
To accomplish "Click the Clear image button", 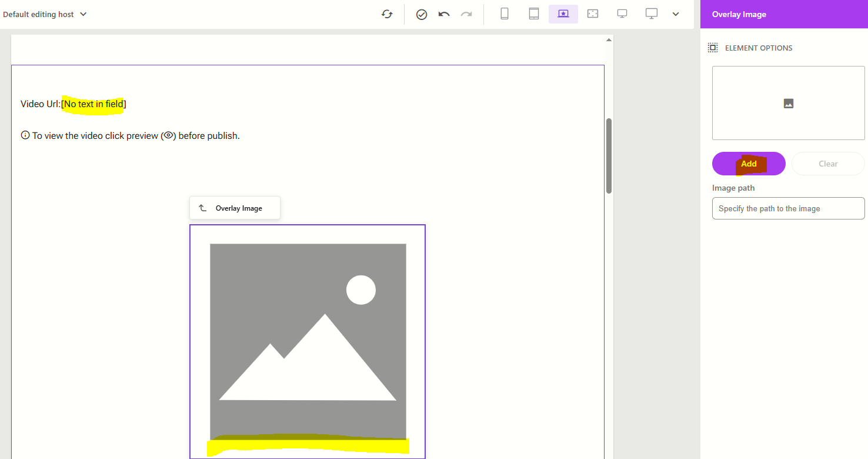I will [x=827, y=164].
